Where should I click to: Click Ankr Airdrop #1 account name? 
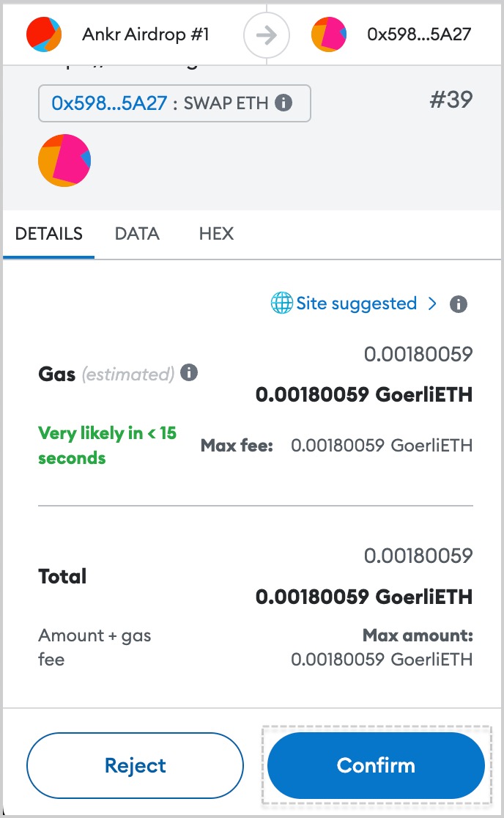146,34
